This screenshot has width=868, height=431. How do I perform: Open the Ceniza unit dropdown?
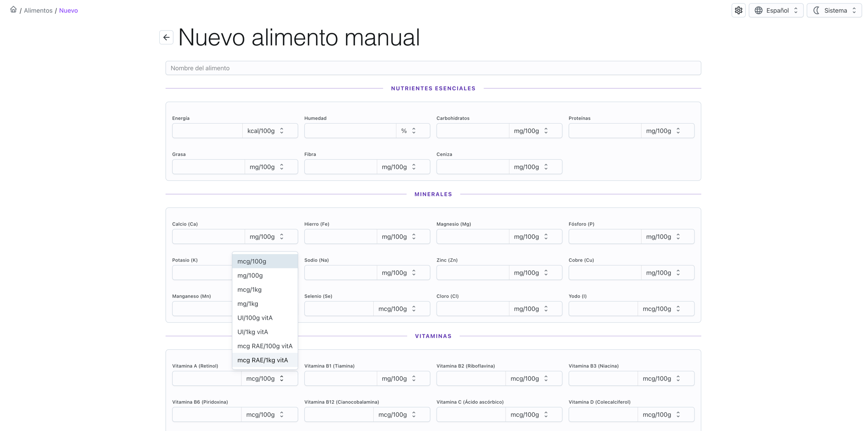(x=535, y=167)
